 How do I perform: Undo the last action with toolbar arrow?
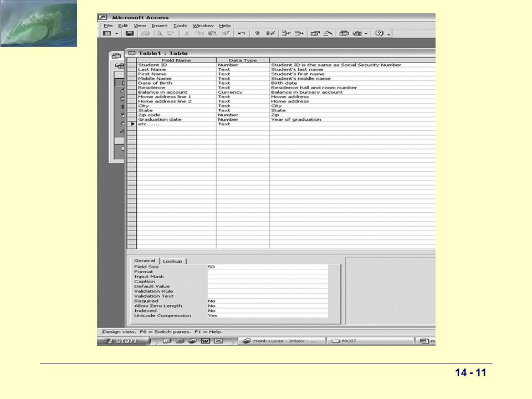coord(242,33)
